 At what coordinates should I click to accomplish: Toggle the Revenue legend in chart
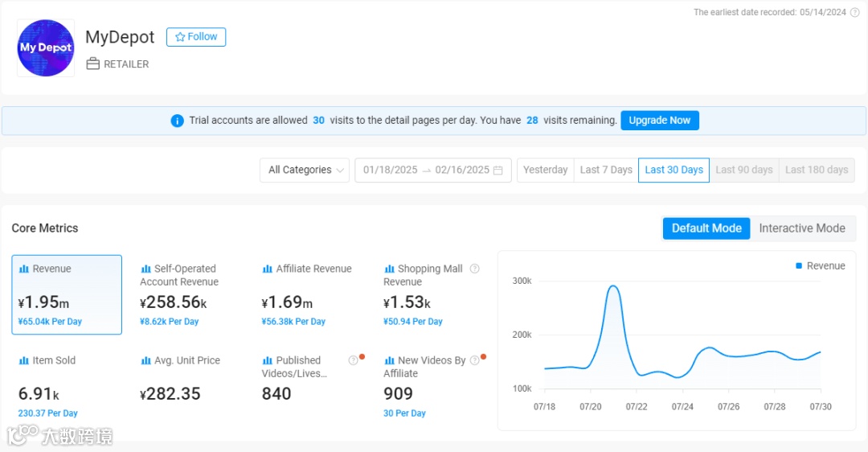pyautogui.click(x=821, y=266)
